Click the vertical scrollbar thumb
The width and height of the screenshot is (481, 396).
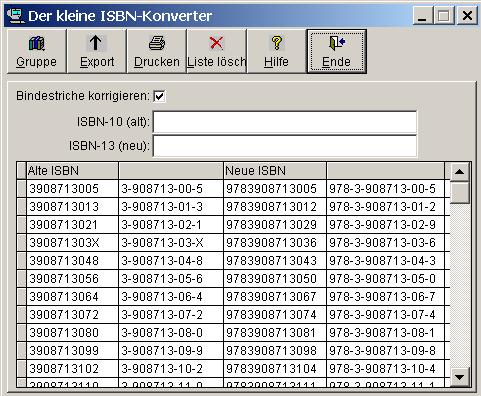pyautogui.click(x=459, y=193)
